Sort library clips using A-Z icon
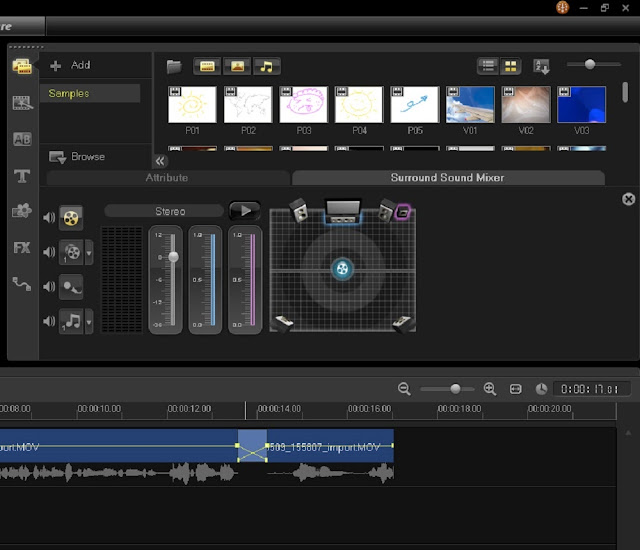 click(542, 67)
